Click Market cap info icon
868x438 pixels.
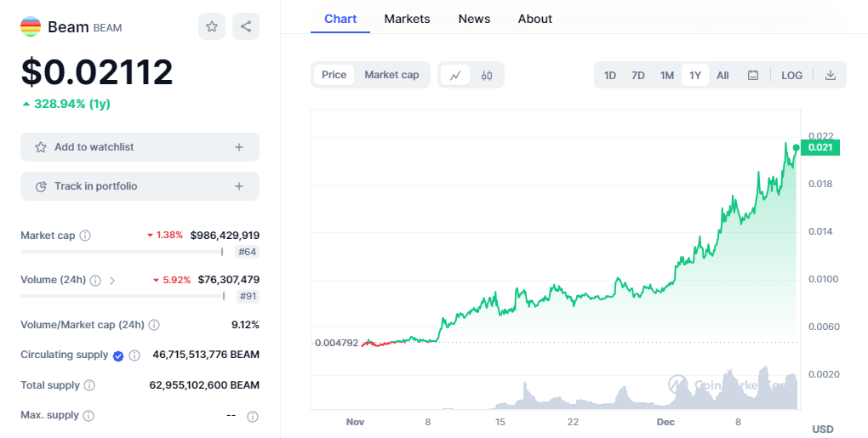[x=85, y=236]
